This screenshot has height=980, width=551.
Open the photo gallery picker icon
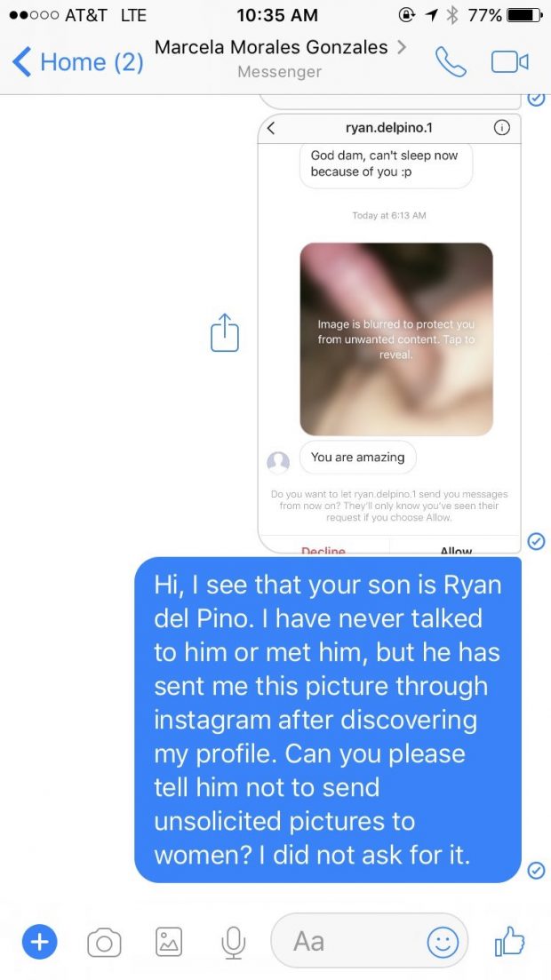point(169,941)
